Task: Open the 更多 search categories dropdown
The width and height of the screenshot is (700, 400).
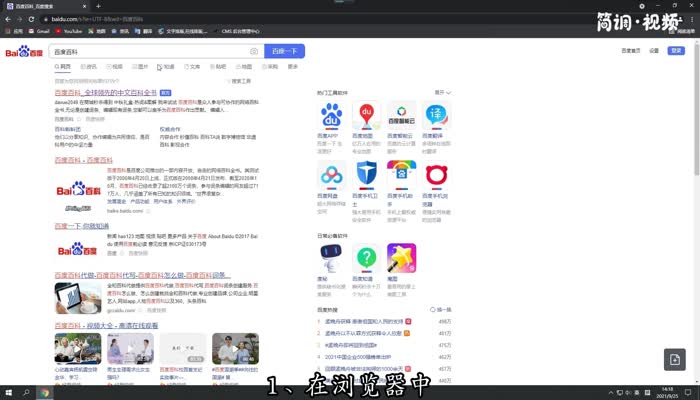Action: tap(293, 67)
